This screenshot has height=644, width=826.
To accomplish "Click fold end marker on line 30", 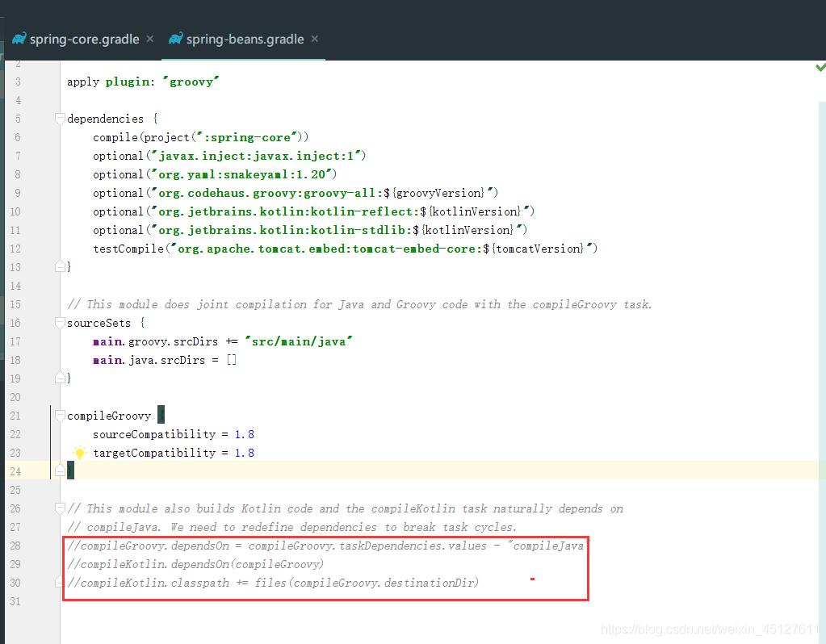I will click(x=60, y=583).
